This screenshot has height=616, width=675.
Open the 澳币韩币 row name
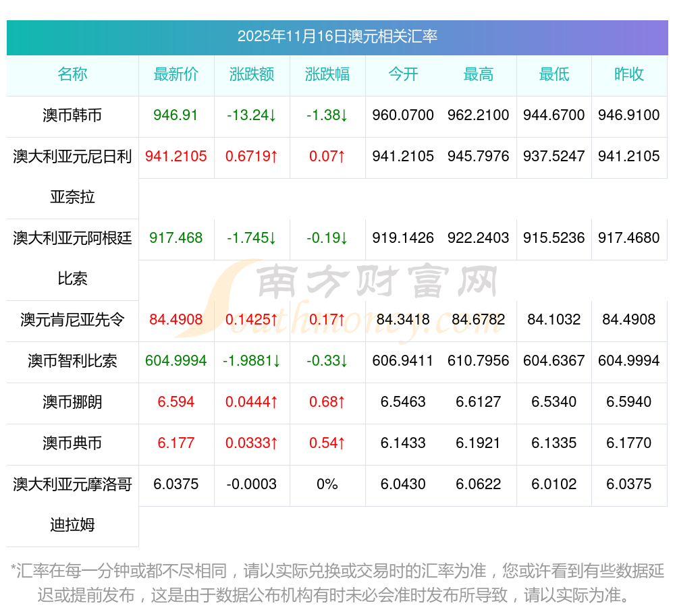point(72,115)
